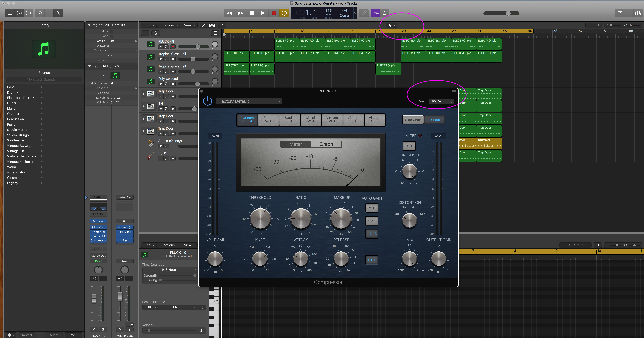Open the Mixer from the toolbar
Screen dimensions: 644x338
pyautogui.click(x=49, y=13)
